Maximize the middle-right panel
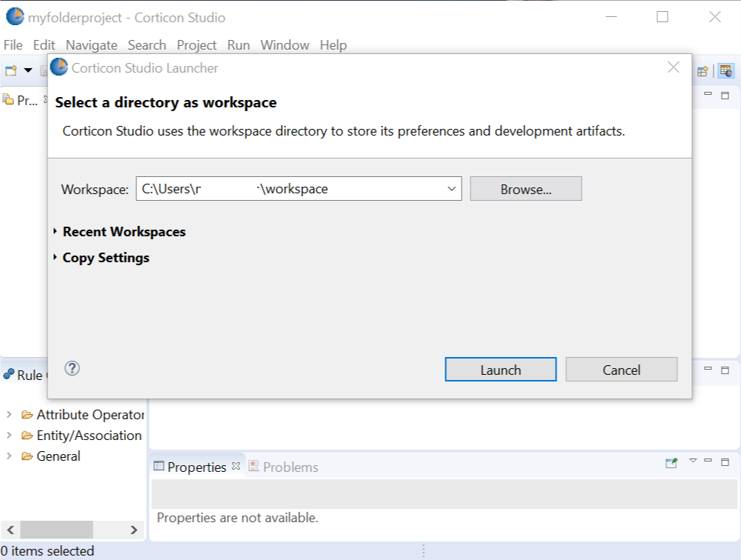Image resolution: width=741 pixels, height=560 pixels. tap(725, 370)
